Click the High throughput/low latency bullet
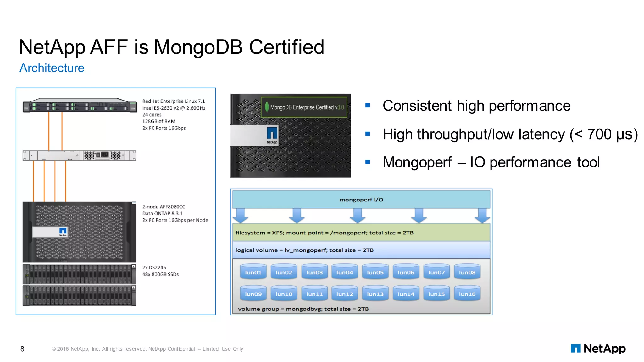 pos(510,134)
